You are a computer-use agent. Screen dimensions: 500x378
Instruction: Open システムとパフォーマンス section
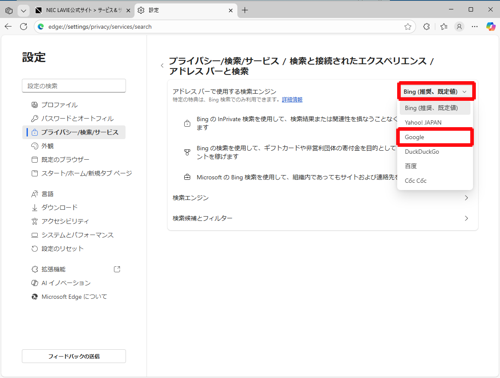click(74, 235)
